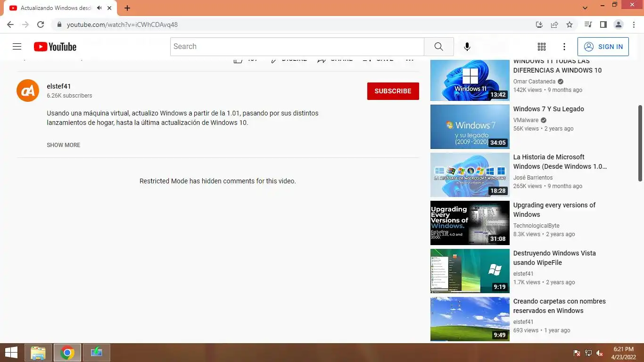644x362 pixels.
Task: Click the page vertical scrollbar thumb
Action: click(640, 143)
